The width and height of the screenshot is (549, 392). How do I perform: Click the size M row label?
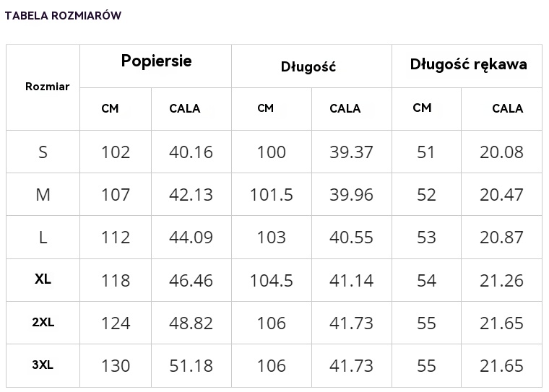point(43,195)
